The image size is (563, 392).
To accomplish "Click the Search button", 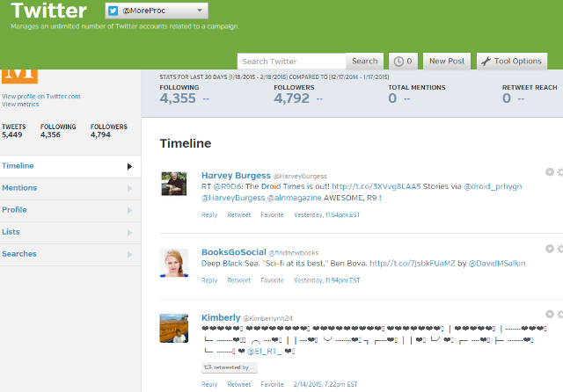I will coord(364,61).
